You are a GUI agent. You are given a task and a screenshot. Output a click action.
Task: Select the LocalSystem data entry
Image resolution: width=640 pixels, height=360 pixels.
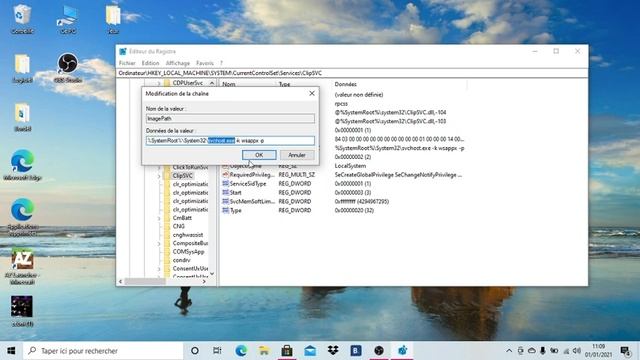tap(350, 166)
